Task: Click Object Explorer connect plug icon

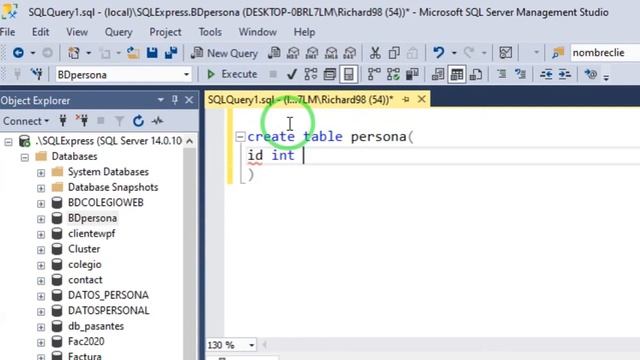Action: point(63,121)
